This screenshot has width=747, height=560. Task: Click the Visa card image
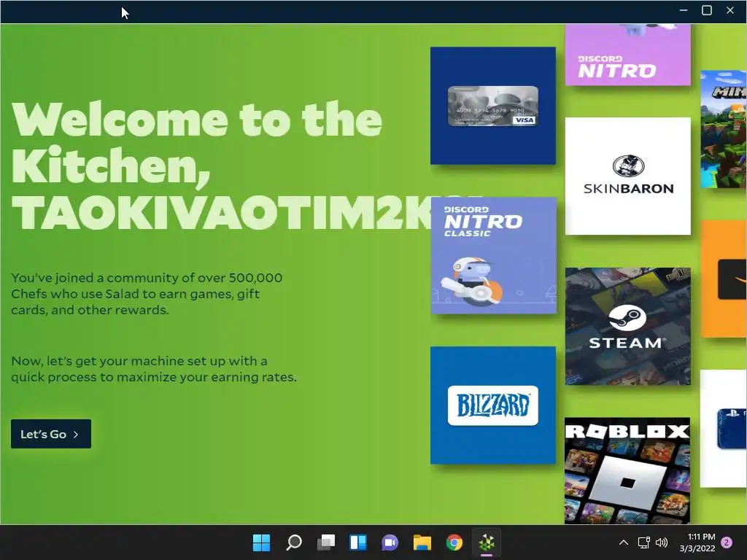pos(493,106)
